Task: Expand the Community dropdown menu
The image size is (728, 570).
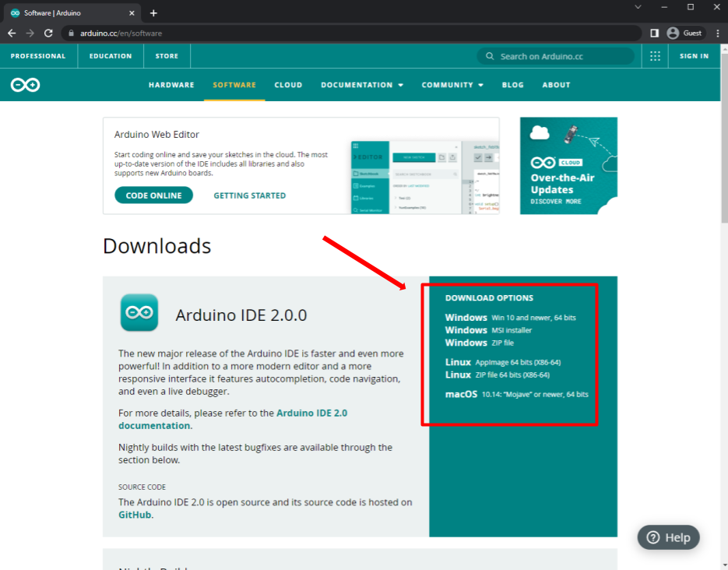Action: pyautogui.click(x=452, y=85)
